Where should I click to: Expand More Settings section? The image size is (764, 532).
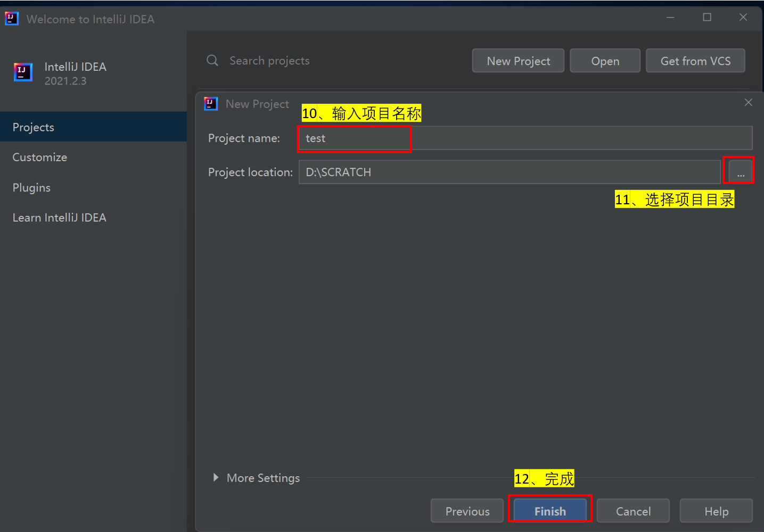click(216, 478)
